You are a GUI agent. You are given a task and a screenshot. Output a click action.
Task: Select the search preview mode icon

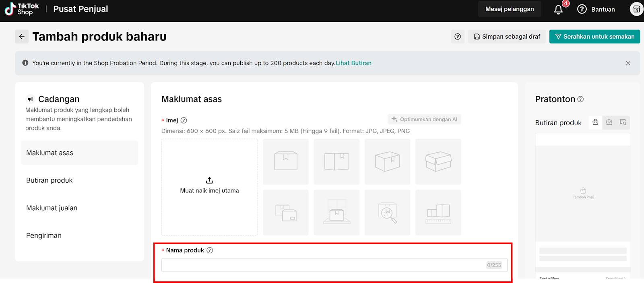click(x=623, y=122)
